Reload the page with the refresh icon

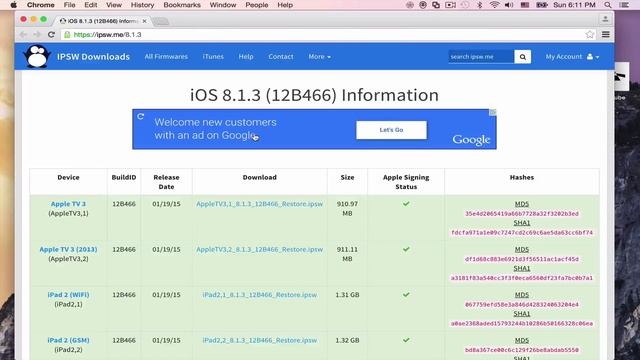(x=51, y=35)
